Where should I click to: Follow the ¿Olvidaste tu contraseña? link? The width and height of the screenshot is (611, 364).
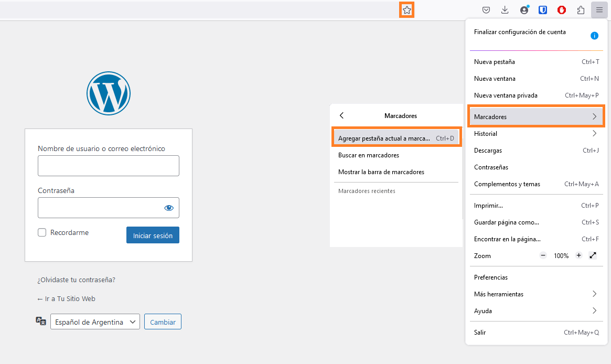click(x=76, y=280)
